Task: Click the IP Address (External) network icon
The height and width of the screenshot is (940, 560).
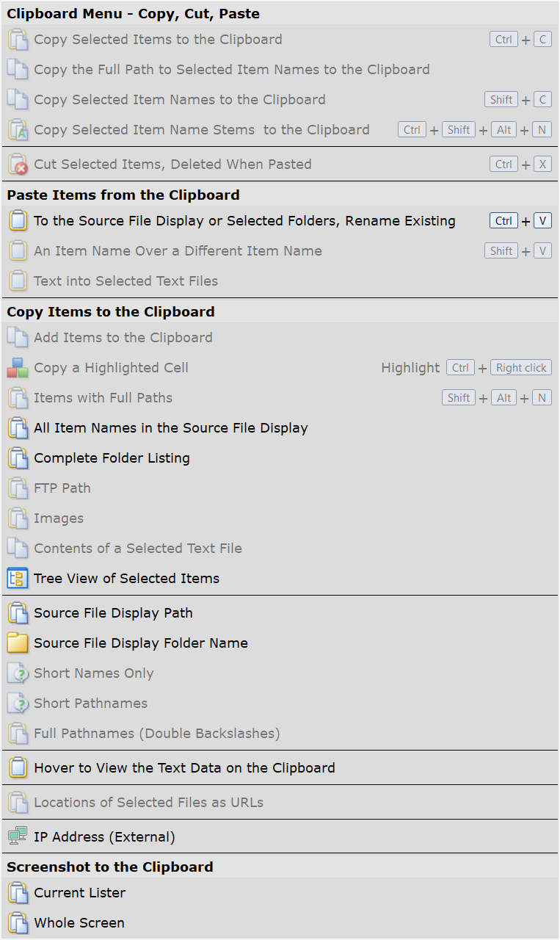Action: click(17, 836)
